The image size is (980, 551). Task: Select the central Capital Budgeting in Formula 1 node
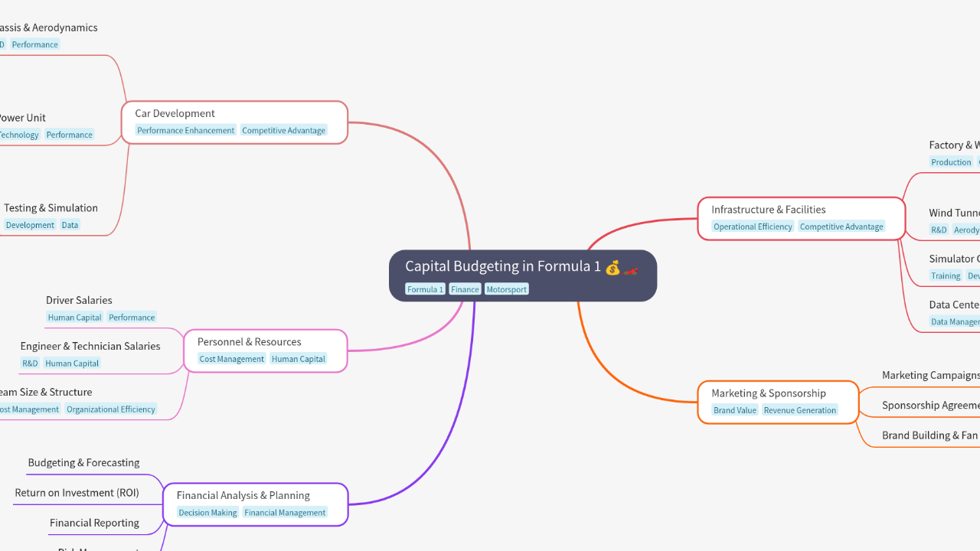point(523,275)
